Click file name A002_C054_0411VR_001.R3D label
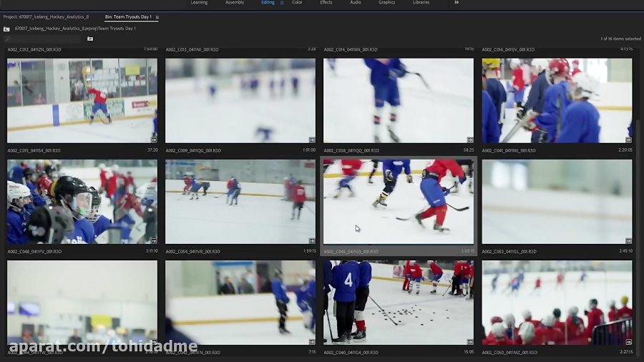644x362 pixels. click(x=193, y=252)
